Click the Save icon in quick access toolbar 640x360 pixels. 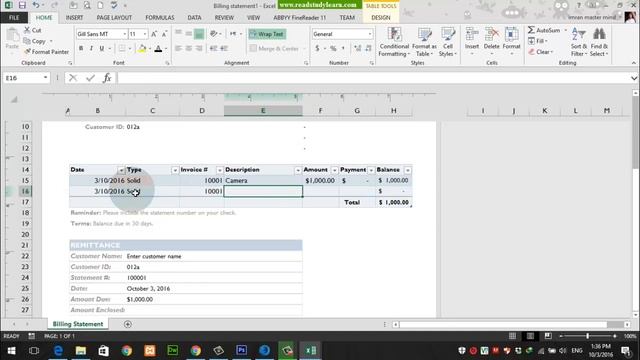22,5
